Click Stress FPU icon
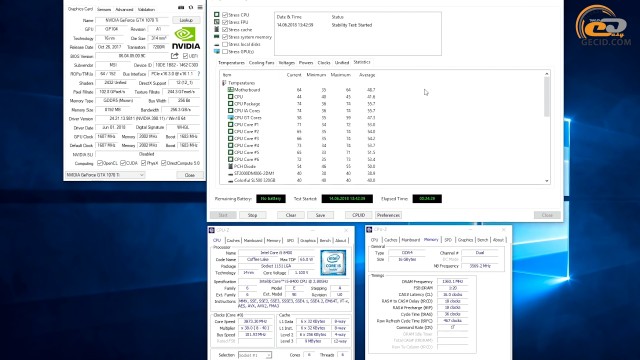Screen dimensions: 640x360 pyautogui.click(x=217, y=22)
